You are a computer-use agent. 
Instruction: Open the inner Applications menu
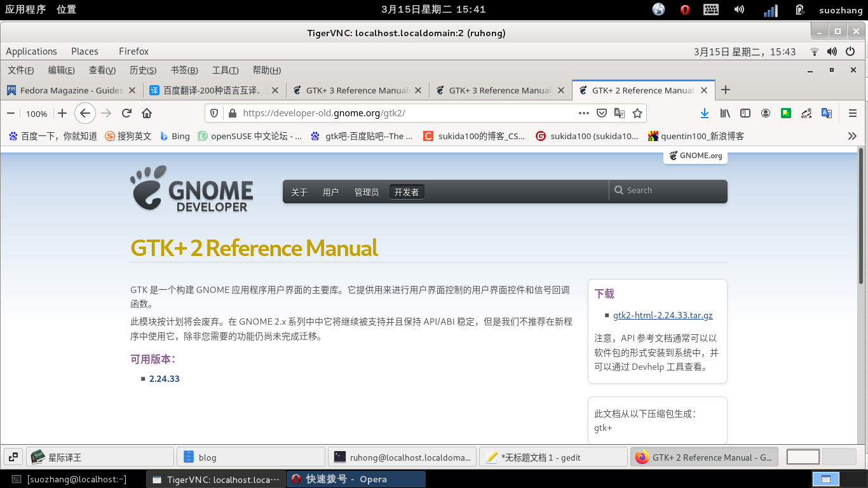(31, 51)
